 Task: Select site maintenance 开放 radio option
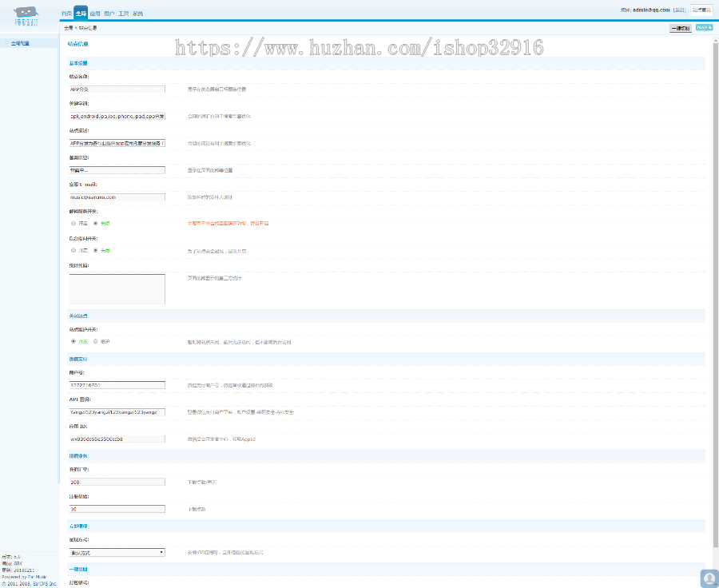coord(73,341)
